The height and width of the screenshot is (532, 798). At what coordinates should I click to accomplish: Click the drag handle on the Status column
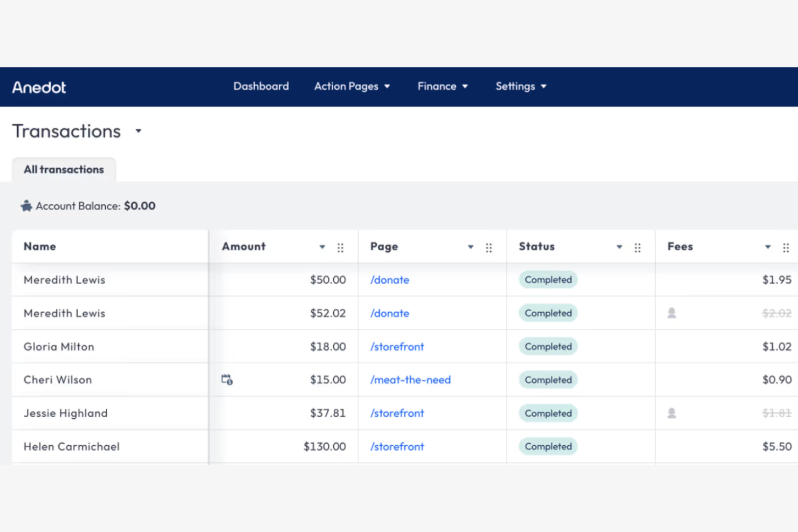point(637,247)
